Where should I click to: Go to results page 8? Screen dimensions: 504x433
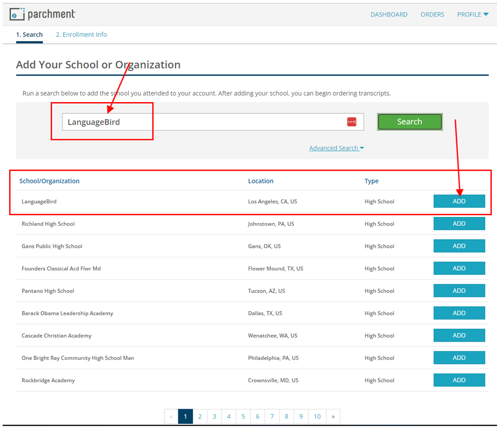[287, 416]
